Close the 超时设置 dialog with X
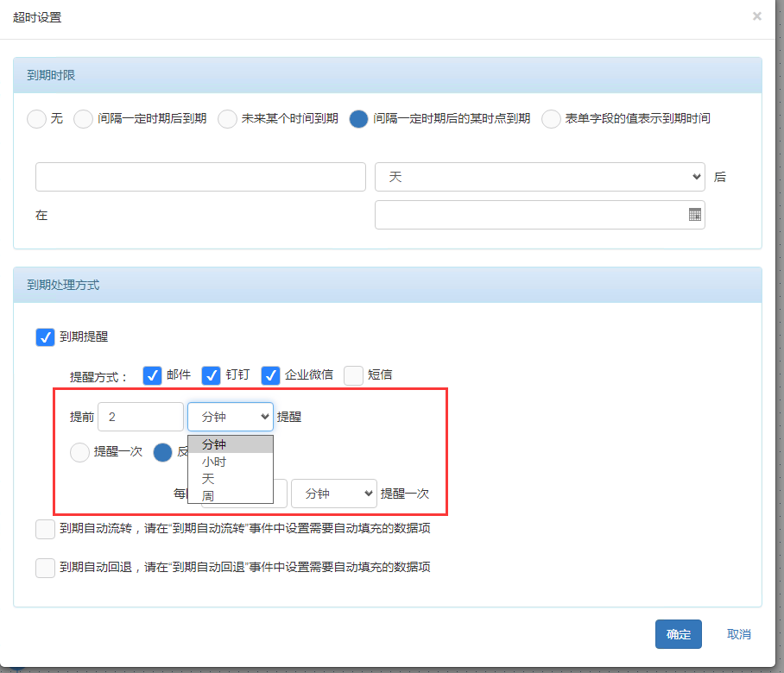Screen dimensions: 784x673 point(757,16)
